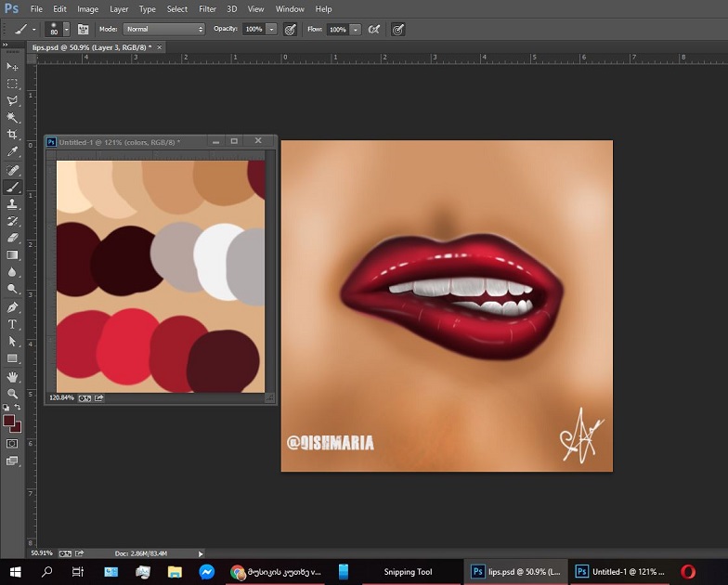Open the Opacity slider dropdown
Image resolution: width=728 pixels, height=585 pixels.
[x=271, y=30]
